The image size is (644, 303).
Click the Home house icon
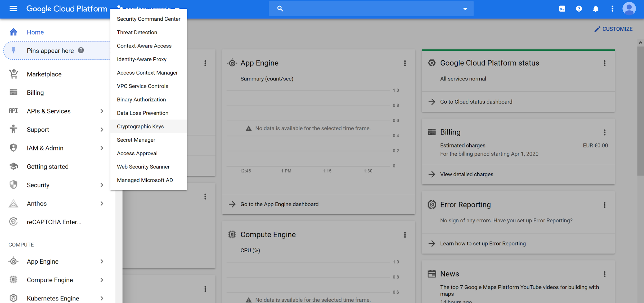[13, 32]
